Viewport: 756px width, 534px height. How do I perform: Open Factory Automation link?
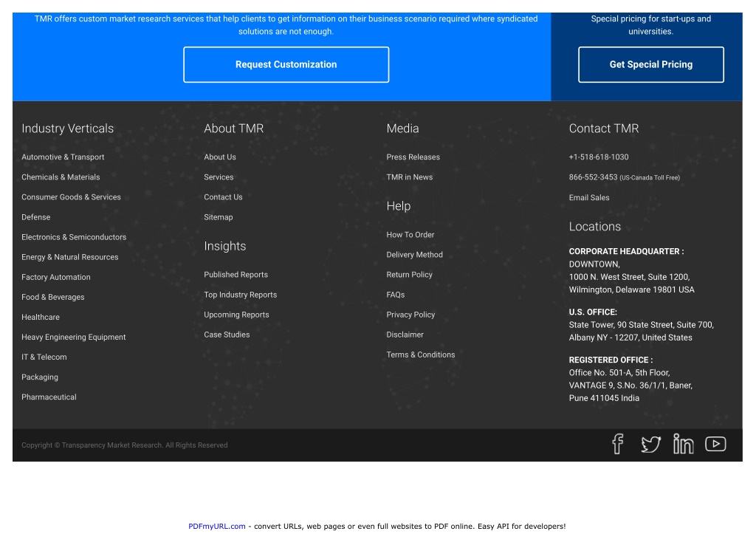click(56, 277)
